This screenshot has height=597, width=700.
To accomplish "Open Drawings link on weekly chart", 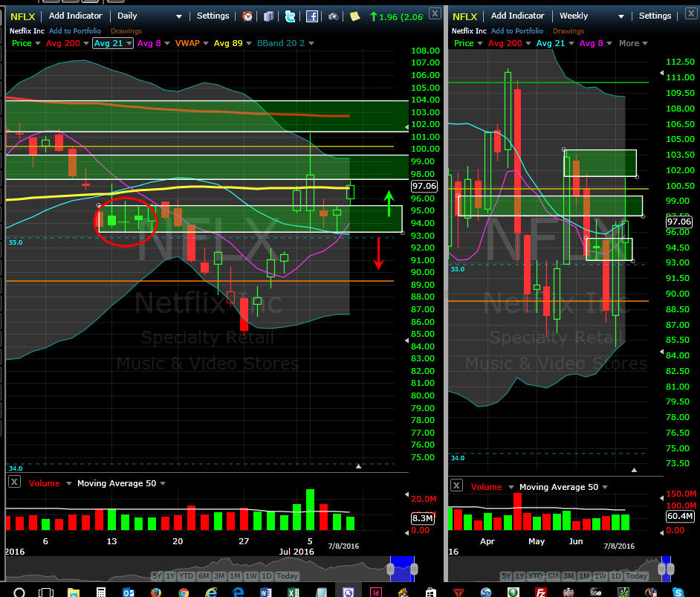I will click(x=568, y=30).
